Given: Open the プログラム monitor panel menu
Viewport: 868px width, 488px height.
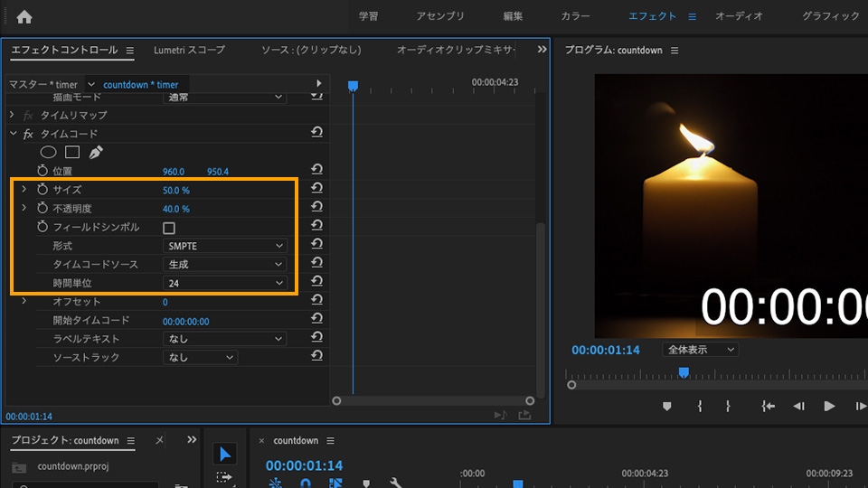Looking at the screenshot, I should click(675, 51).
